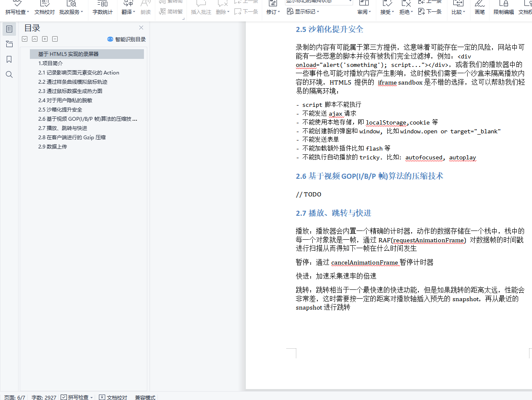Open the search sidebar icon

[9, 74]
